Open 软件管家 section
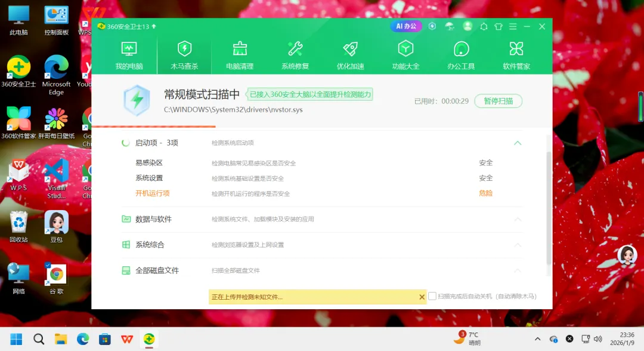644x351 pixels. coord(516,56)
